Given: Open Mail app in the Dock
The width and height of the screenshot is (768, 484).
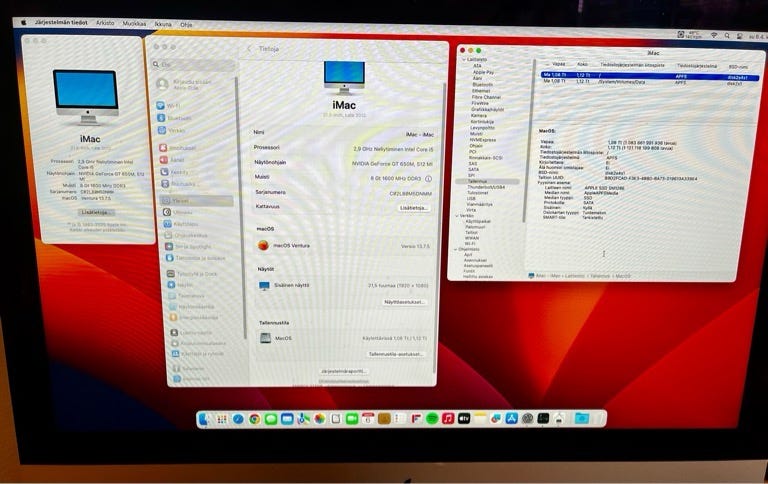Looking at the screenshot, I should click(x=287, y=419).
